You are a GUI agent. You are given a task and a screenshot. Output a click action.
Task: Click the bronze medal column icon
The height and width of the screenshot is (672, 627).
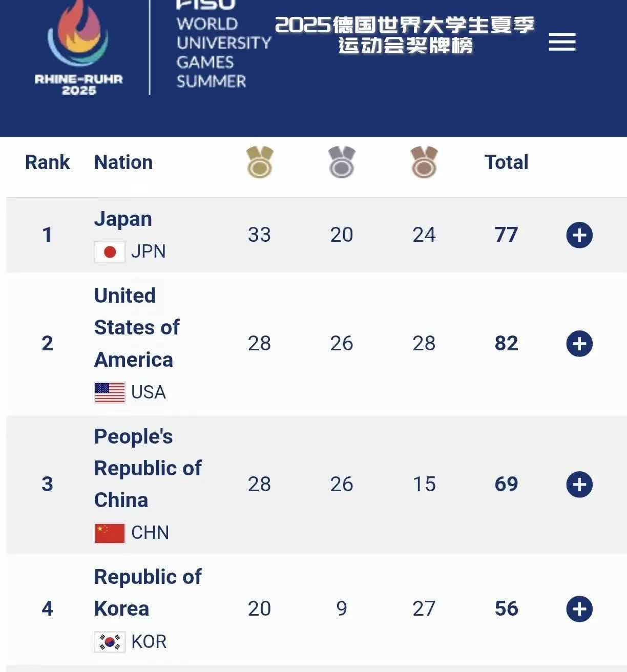click(424, 162)
